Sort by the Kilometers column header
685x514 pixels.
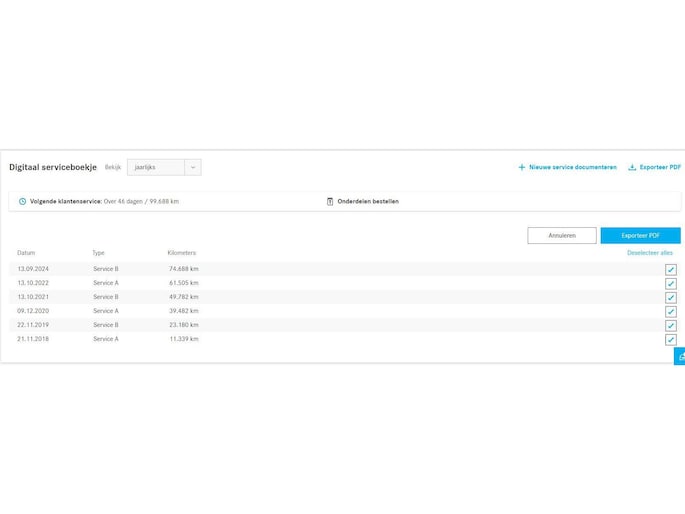pyautogui.click(x=182, y=253)
